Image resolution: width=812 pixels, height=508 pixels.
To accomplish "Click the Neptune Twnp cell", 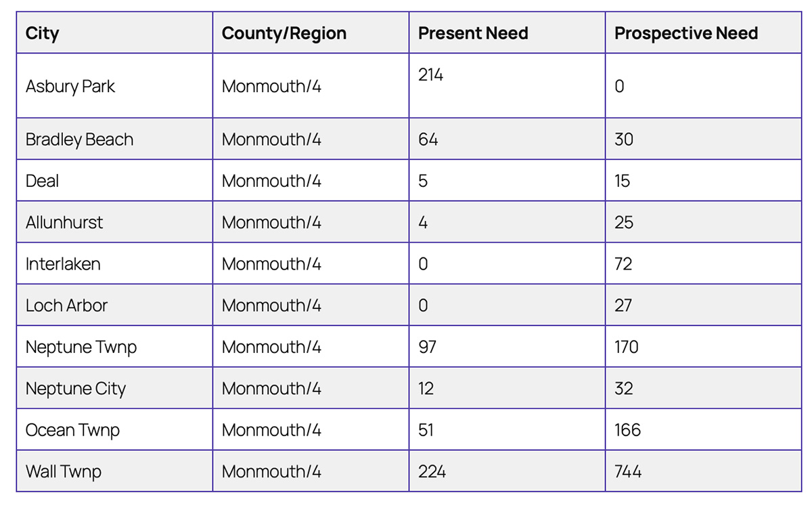I will click(81, 347).
